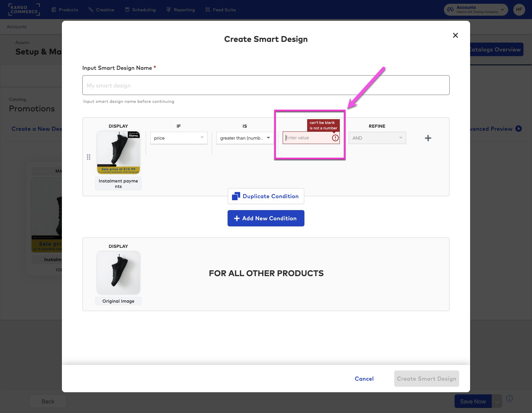Image resolution: width=532 pixels, height=413 pixels.
Task: Open the greater than (number) dropdown
Action: click(244, 138)
